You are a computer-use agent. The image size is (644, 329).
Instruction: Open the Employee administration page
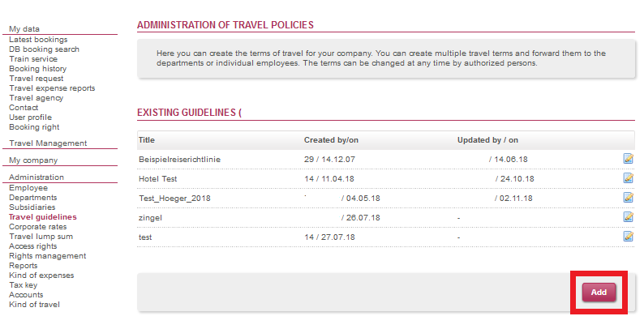(x=28, y=188)
